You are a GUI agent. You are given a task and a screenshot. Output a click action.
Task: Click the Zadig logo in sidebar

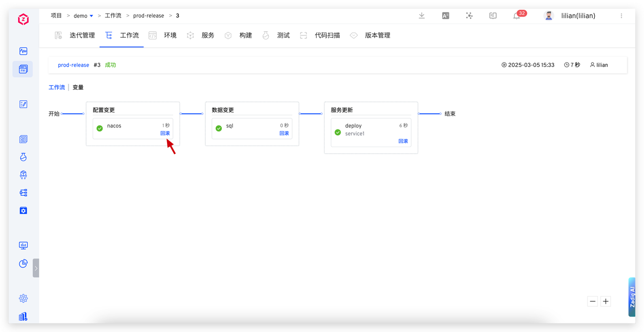(23, 20)
